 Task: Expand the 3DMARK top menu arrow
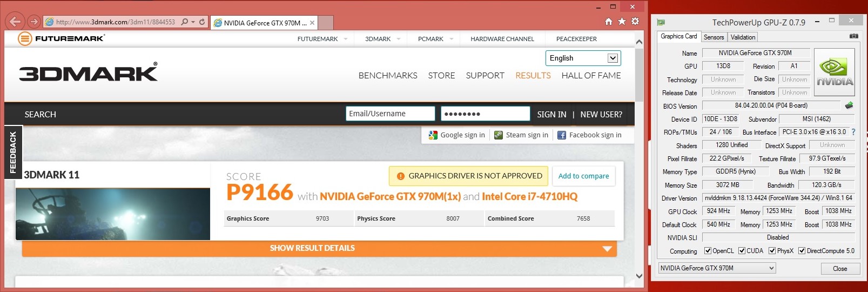399,39
